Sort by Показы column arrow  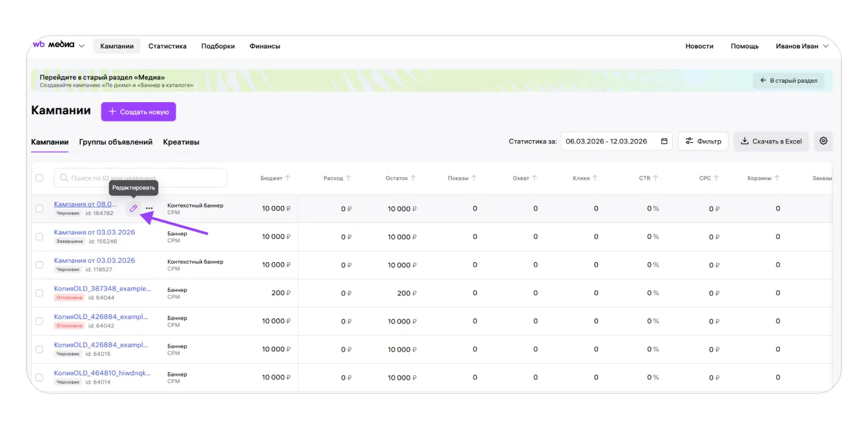[474, 178]
